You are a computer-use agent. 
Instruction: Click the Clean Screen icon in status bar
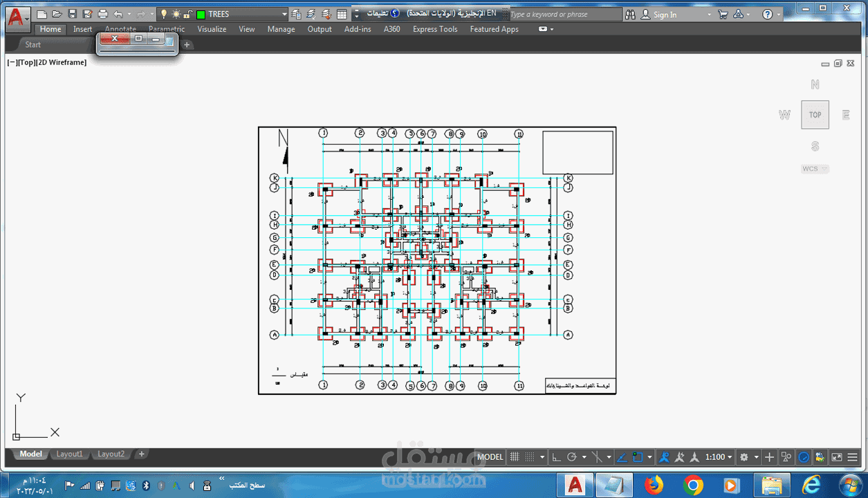(x=837, y=457)
